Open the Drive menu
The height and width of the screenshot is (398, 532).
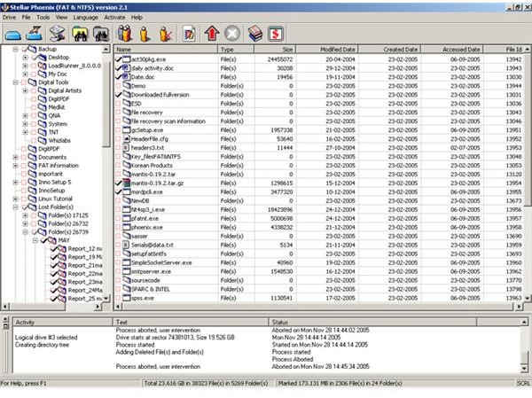pyautogui.click(x=9, y=18)
